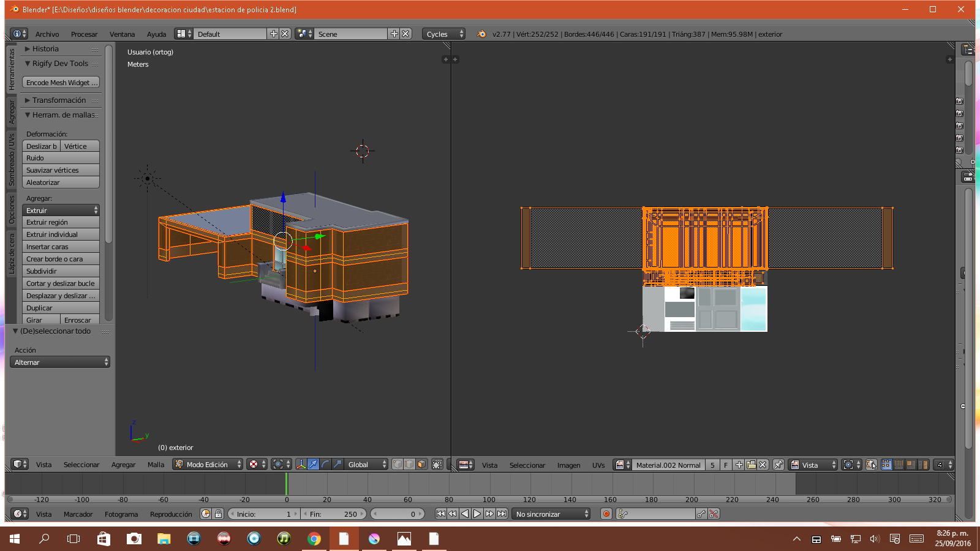Select the translate manipulator arrow icon
This screenshot has height=551, width=980.
tap(313, 465)
